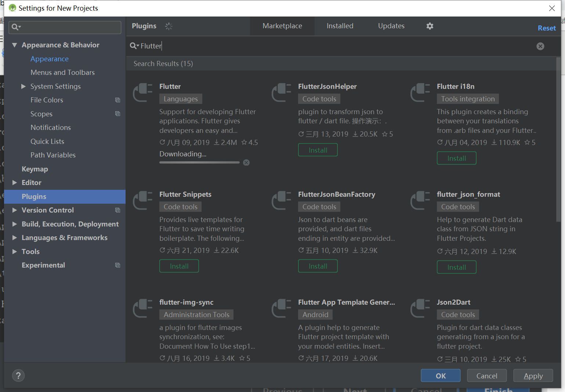Install the FlutterJsonBeanFactory plugin
This screenshot has height=392, width=565.
[318, 266]
